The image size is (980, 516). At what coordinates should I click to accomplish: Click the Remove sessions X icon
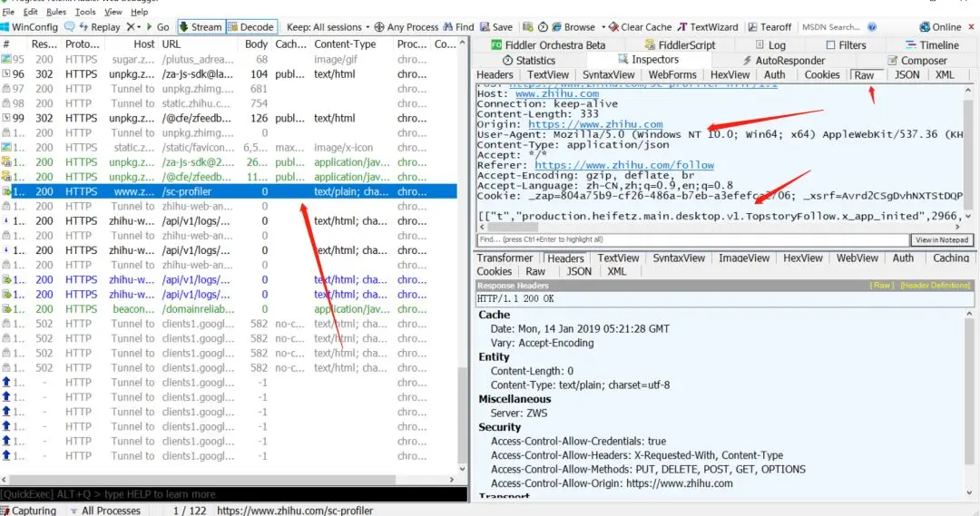click(131, 27)
